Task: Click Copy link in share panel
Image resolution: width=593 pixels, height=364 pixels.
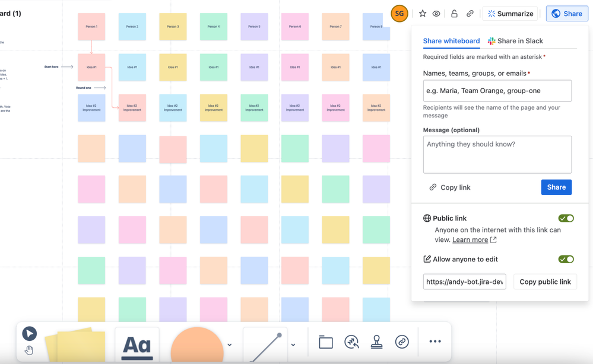Action: click(450, 187)
